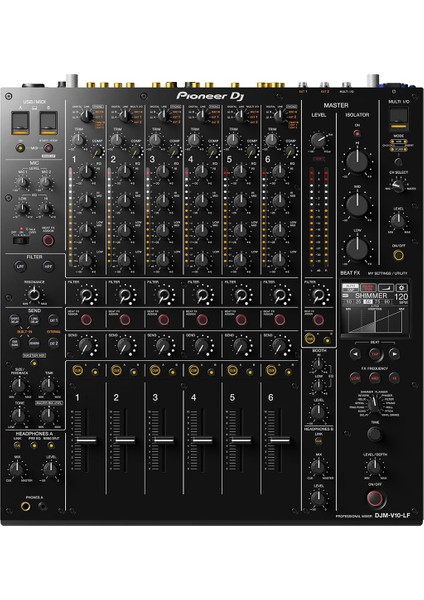Tap the beat TAP button
Viewport: 424px width, 600px height.
click(x=375, y=354)
